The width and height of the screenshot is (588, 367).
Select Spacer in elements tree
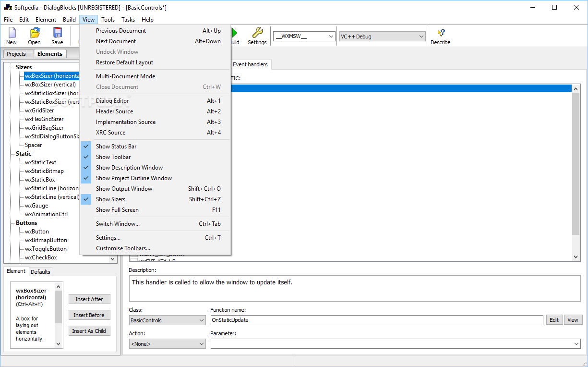(34, 145)
